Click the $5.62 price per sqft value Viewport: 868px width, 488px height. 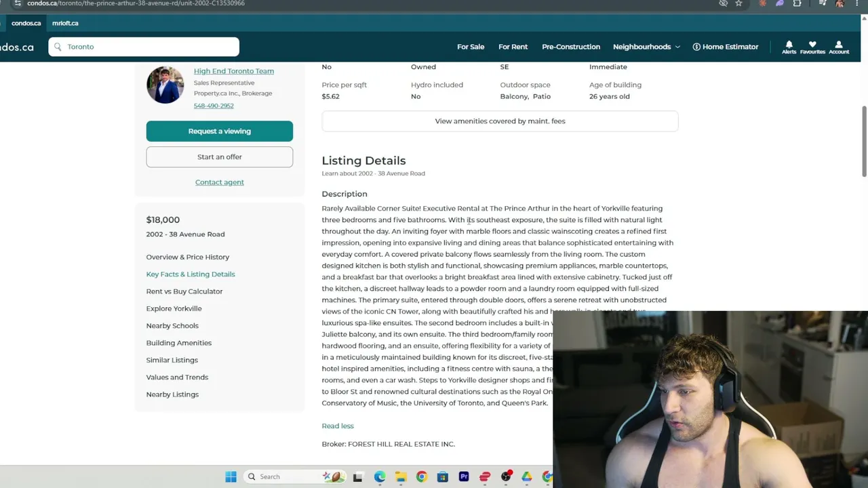[331, 96]
